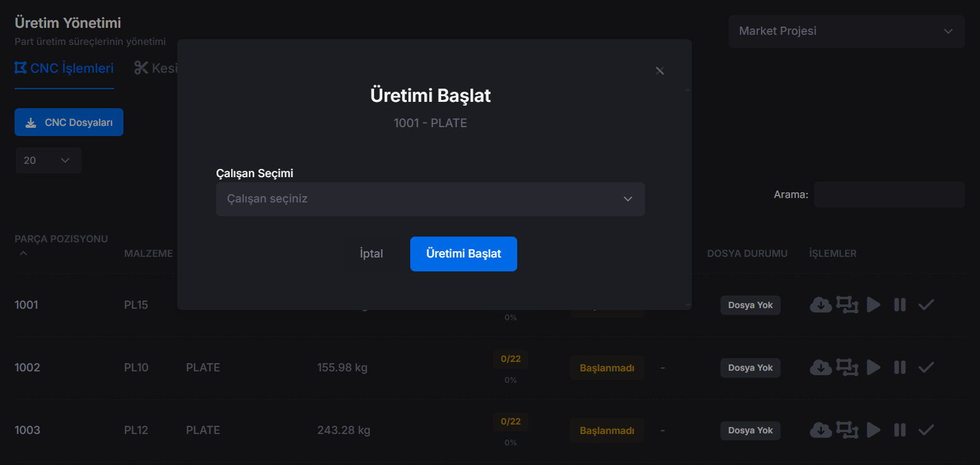Image resolution: width=980 pixels, height=465 pixels.
Task: Cancel the dialog with İptal
Action: pyautogui.click(x=370, y=254)
